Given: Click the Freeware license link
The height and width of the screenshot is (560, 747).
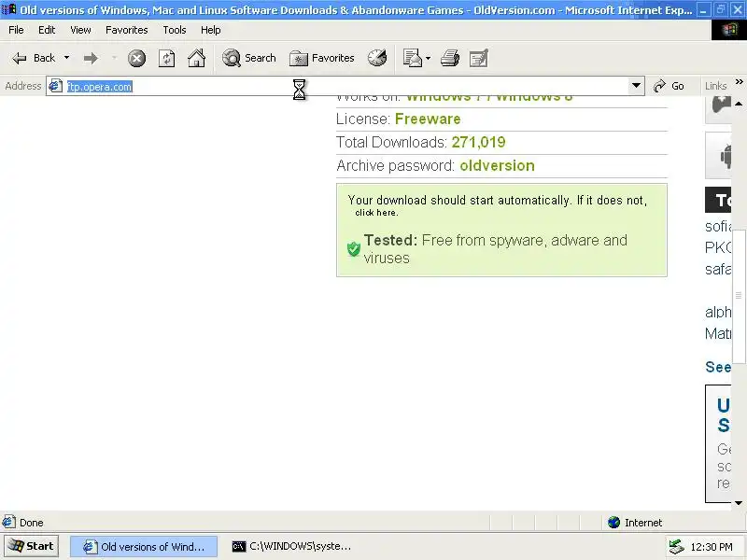Looking at the screenshot, I should [428, 119].
